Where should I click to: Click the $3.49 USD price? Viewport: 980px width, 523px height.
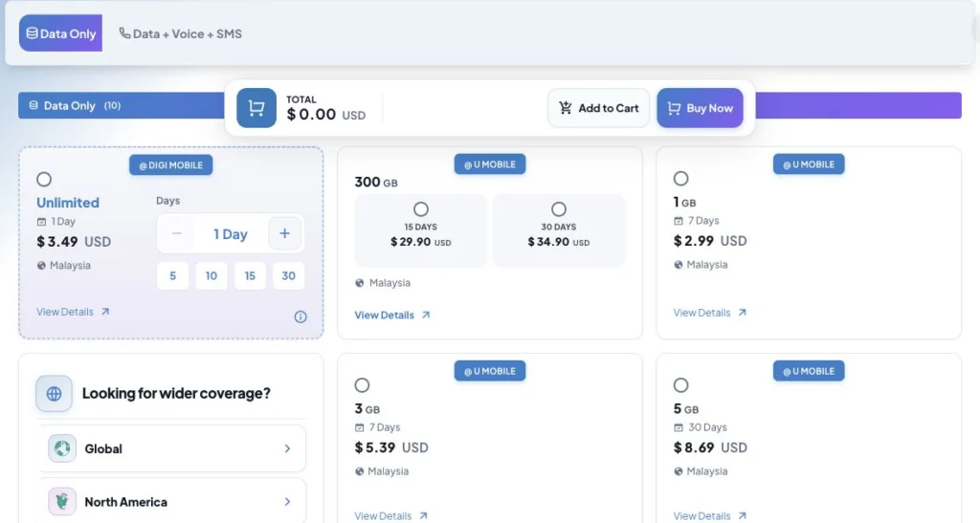[x=74, y=242]
